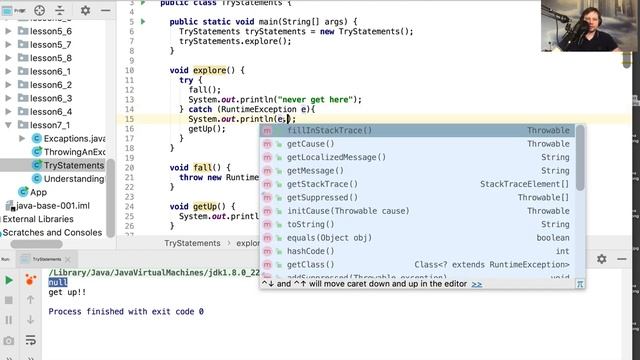Toggle soft-wrap icon in run panel

tap(30, 340)
